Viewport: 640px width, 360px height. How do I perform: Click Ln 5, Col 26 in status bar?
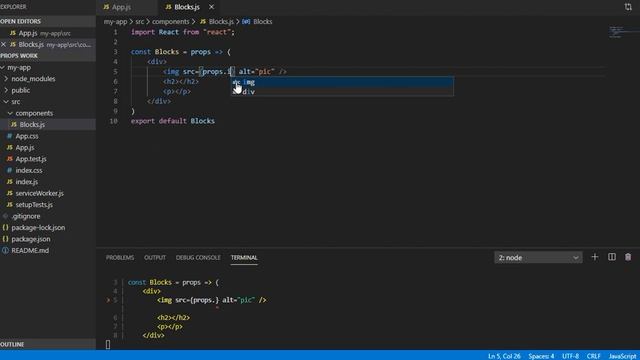(x=504, y=356)
